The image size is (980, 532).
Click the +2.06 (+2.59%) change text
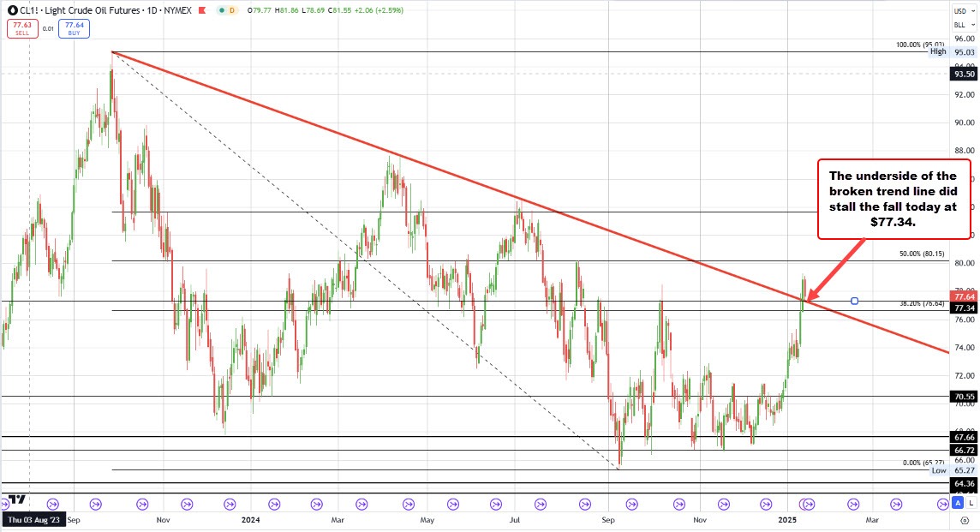tap(379, 10)
